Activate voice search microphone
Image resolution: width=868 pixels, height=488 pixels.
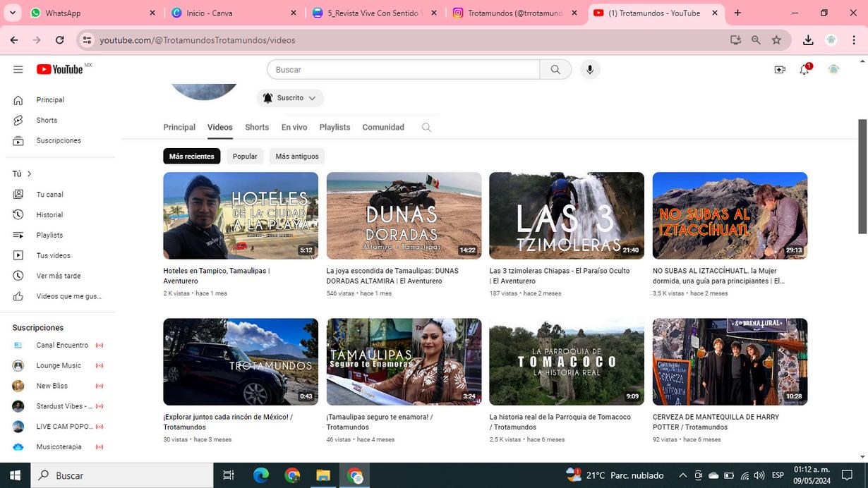[x=590, y=69]
